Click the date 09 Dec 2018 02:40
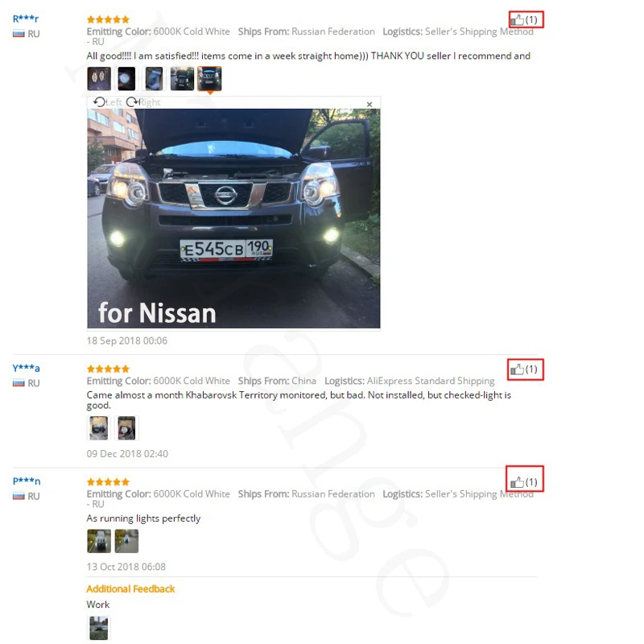 (127, 454)
